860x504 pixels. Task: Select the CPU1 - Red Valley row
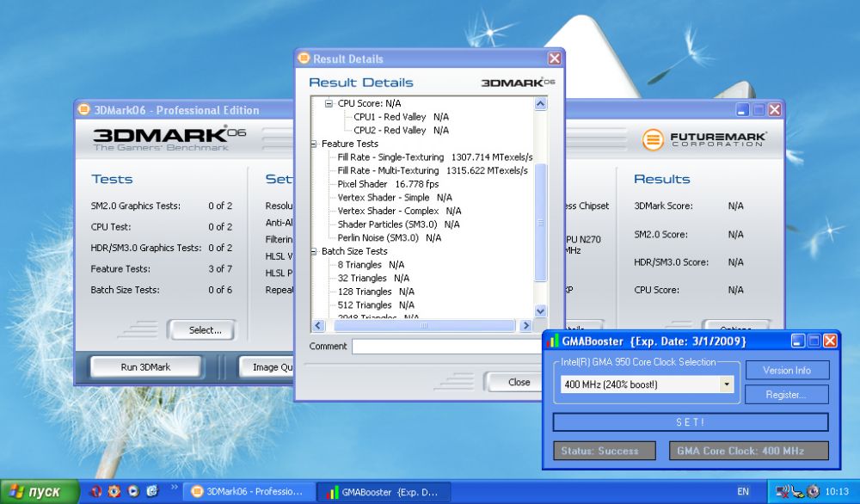[401, 117]
